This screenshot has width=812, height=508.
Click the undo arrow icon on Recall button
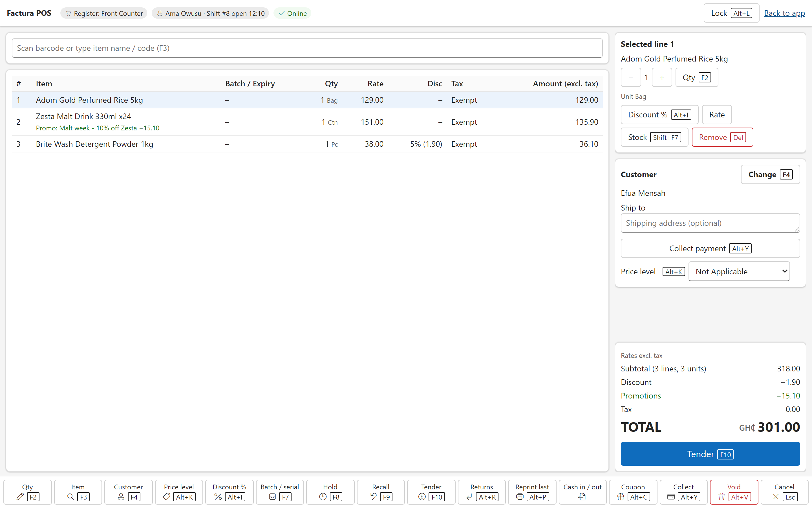coord(373,497)
